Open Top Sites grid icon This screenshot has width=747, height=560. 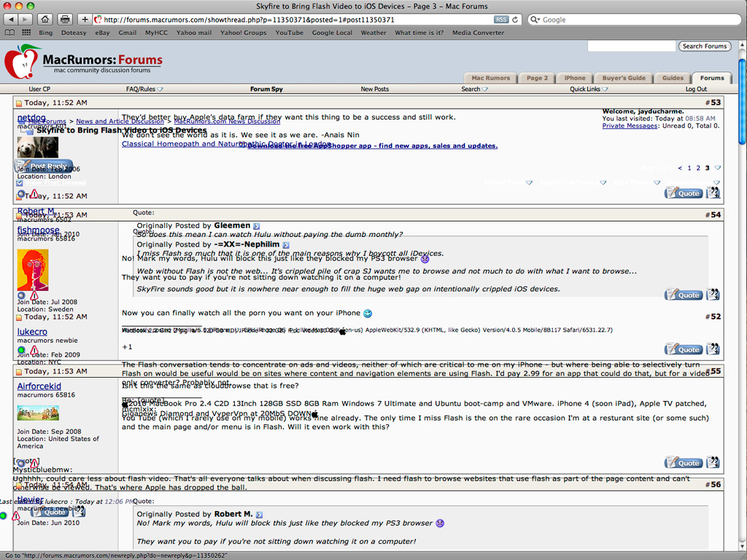tap(26, 33)
